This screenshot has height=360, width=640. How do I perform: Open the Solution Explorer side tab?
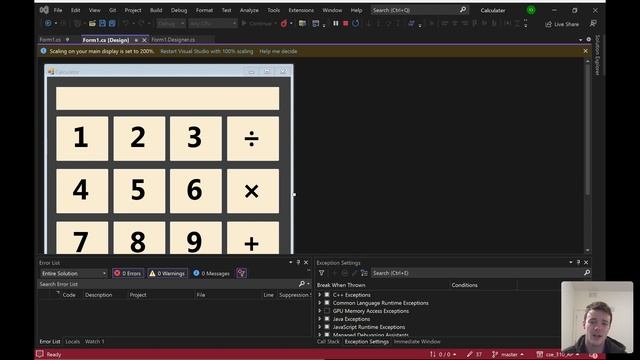tap(597, 55)
